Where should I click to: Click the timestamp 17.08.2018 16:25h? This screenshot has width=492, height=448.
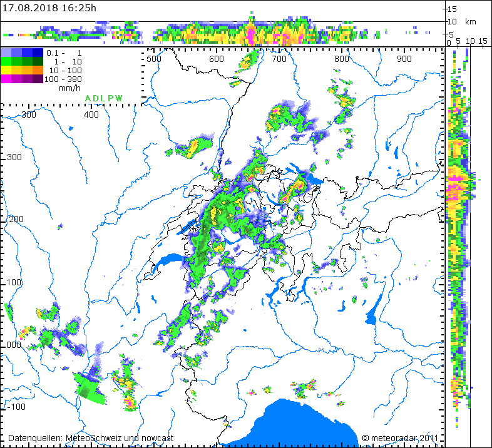(x=49, y=8)
